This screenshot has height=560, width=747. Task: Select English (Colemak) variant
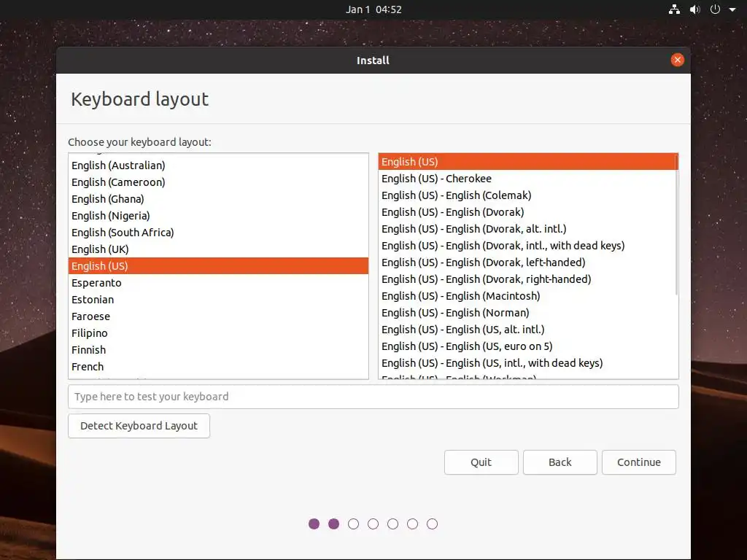click(527, 195)
